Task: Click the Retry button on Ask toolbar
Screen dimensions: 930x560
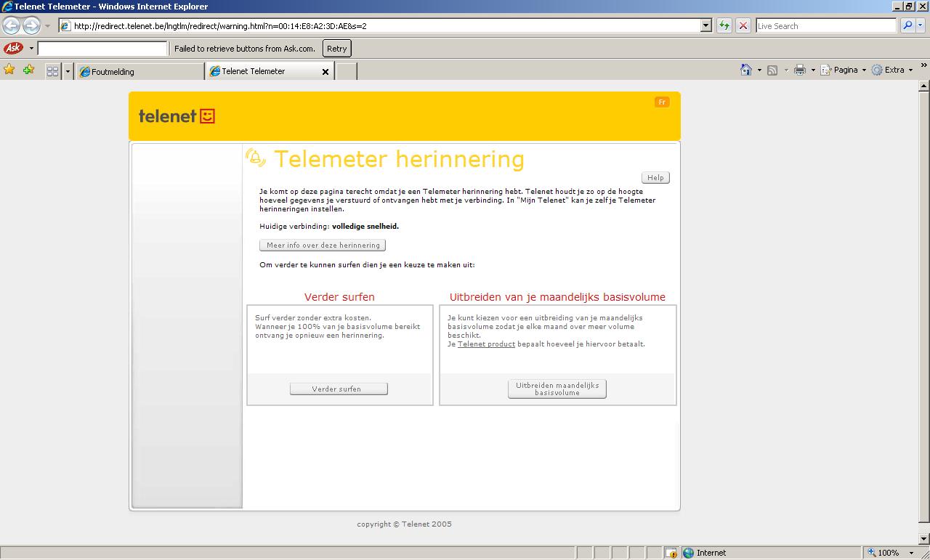Action: [336, 49]
